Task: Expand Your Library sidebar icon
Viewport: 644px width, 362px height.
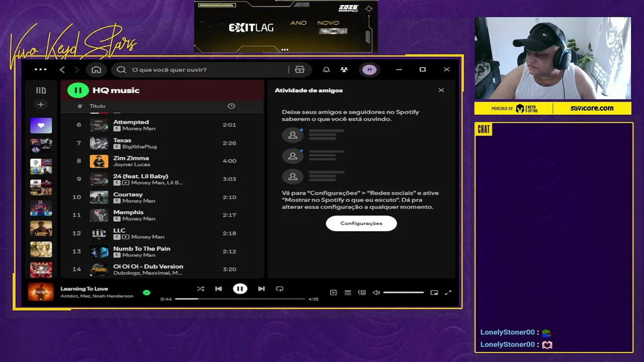Action: 41,90
